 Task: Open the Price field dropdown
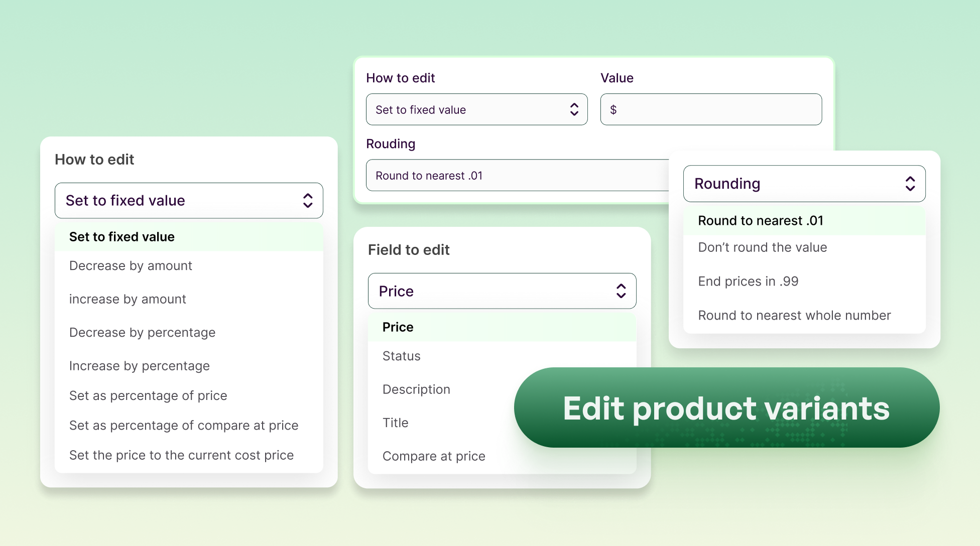(501, 291)
